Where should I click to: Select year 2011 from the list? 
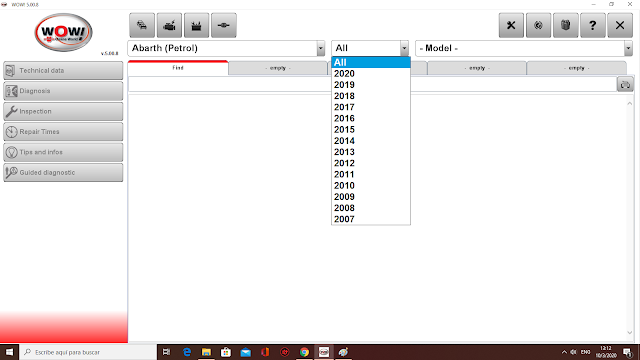point(371,174)
